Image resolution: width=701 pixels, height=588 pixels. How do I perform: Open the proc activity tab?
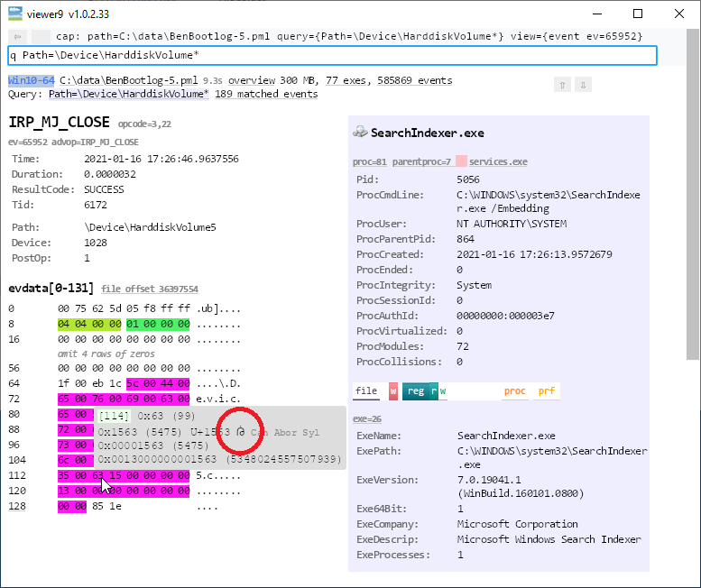click(514, 390)
